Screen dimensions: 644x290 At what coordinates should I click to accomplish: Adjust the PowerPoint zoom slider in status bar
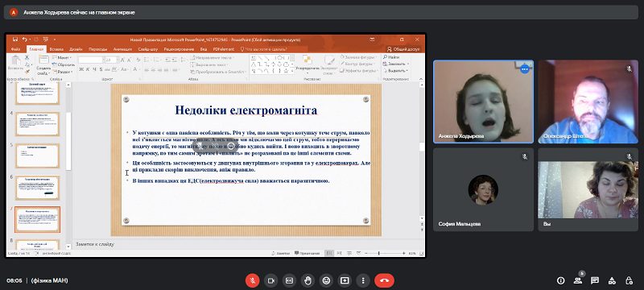pyautogui.click(x=378, y=254)
